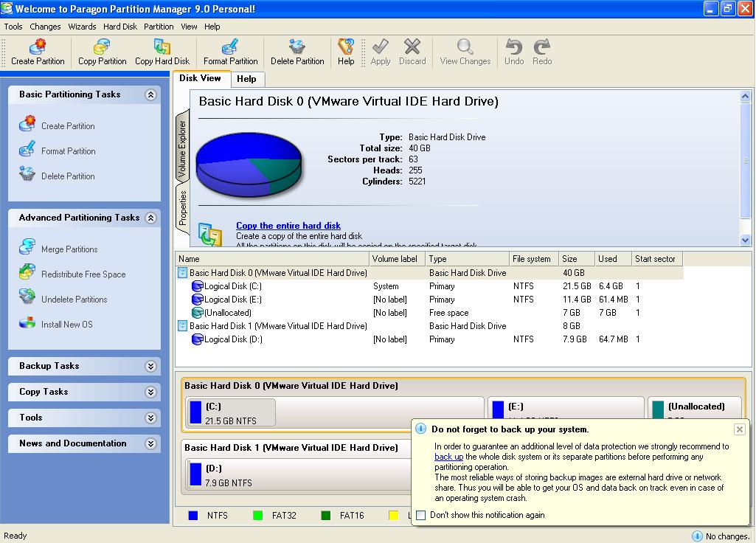Click the Delete Partition toolbar icon
Screen dimensions: 756x543
tap(297, 46)
